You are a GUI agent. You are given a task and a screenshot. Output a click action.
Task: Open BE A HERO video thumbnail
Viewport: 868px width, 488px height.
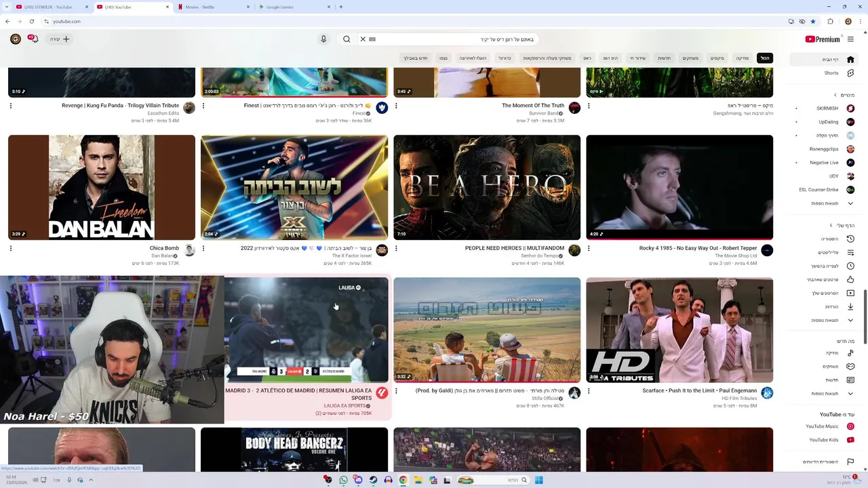(487, 187)
